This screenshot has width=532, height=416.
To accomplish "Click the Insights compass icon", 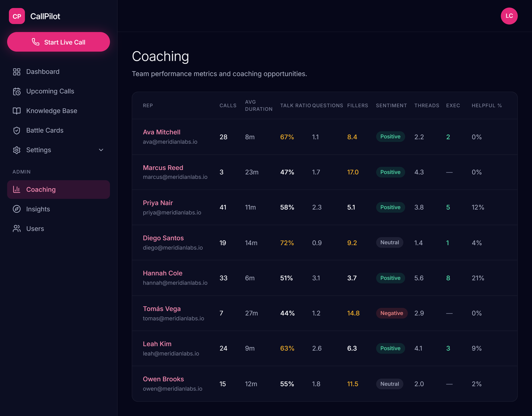I will pyautogui.click(x=17, y=209).
